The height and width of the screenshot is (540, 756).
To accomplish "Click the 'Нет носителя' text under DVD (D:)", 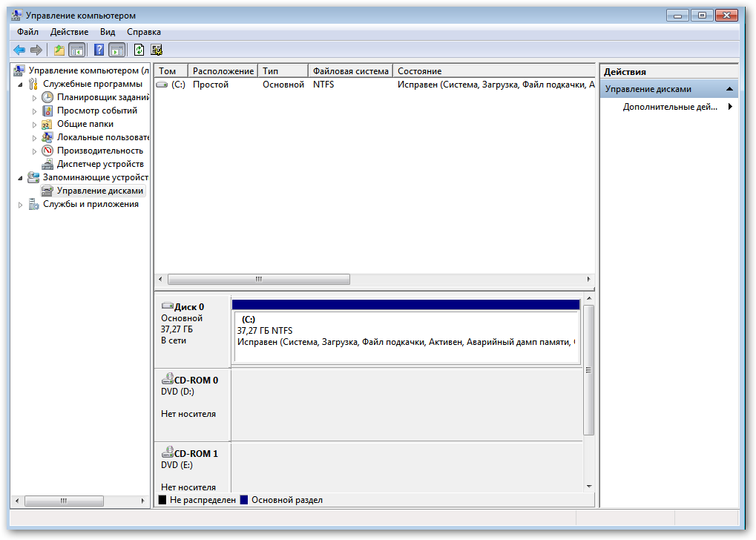I will [188, 414].
